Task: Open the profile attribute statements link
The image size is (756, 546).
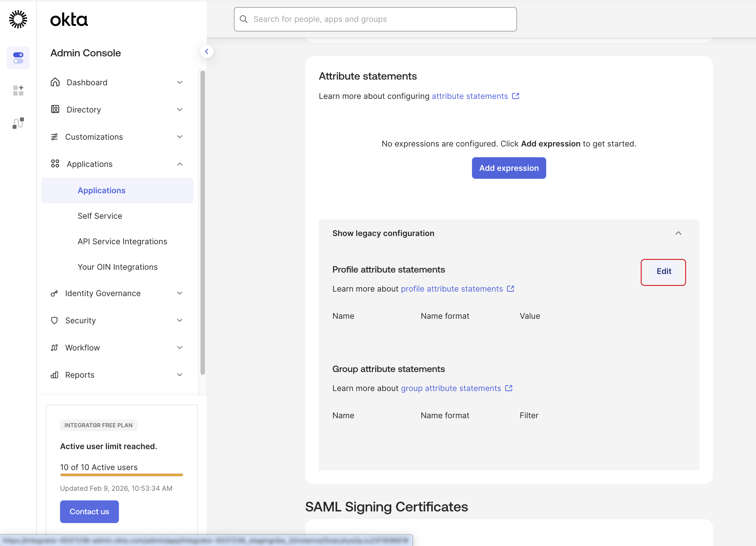Action: (452, 289)
